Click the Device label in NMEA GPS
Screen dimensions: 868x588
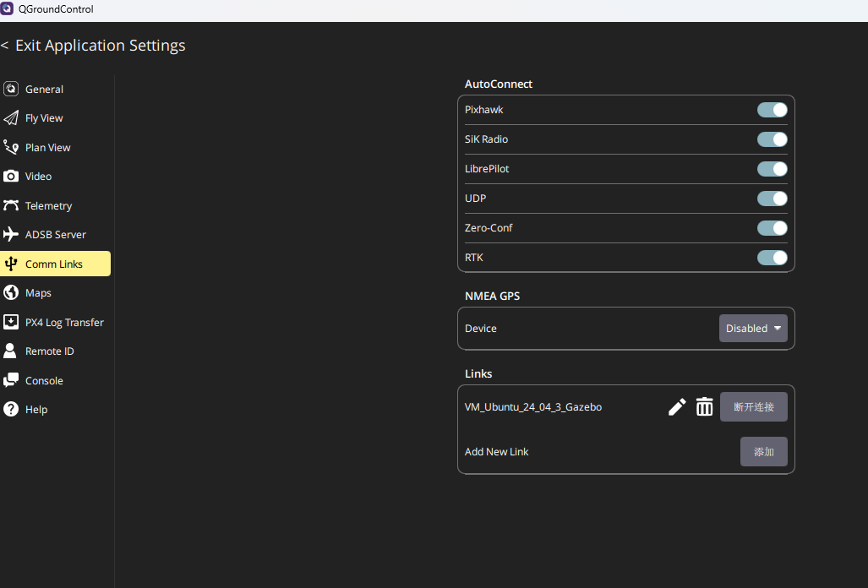pos(481,328)
